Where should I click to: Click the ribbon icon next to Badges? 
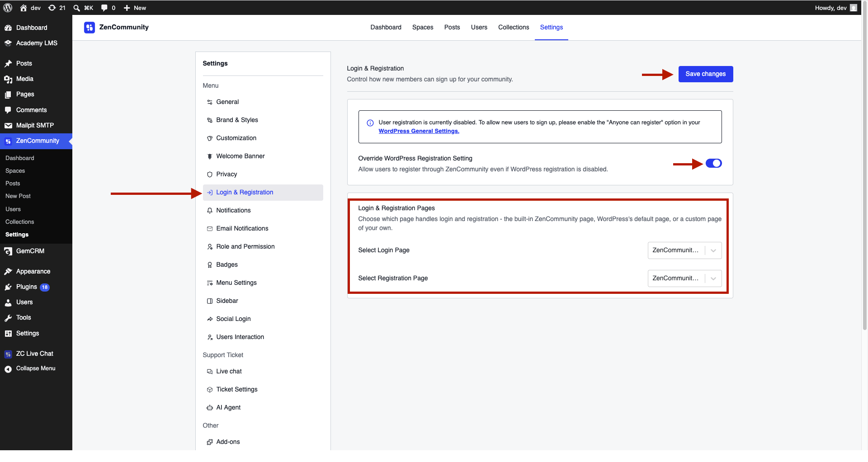[x=210, y=265]
